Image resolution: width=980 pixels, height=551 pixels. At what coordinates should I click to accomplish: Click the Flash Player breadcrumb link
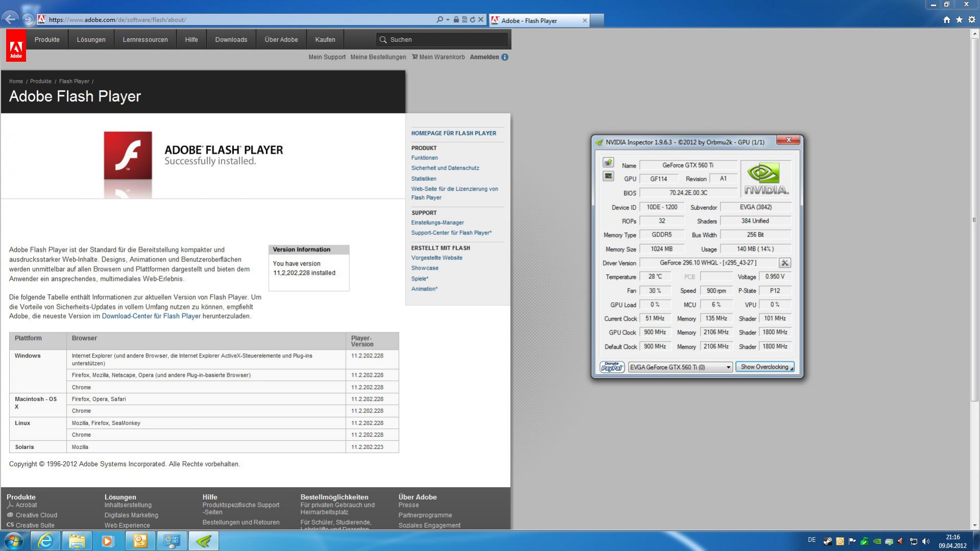[74, 81]
